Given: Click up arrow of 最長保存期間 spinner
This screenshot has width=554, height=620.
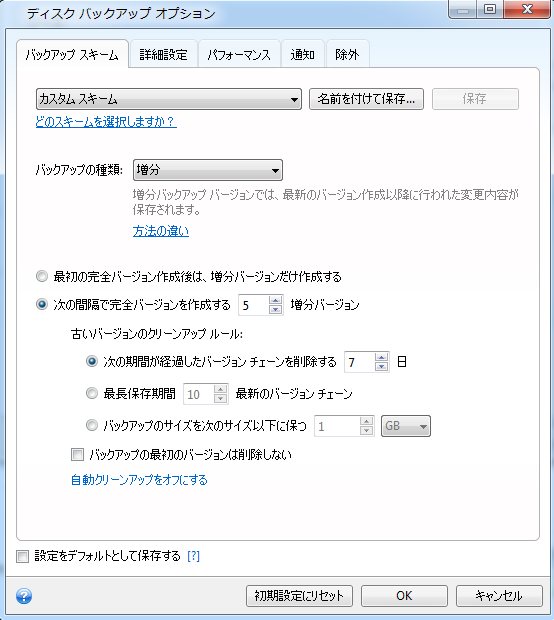Looking at the screenshot, I should [x=220, y=389].
